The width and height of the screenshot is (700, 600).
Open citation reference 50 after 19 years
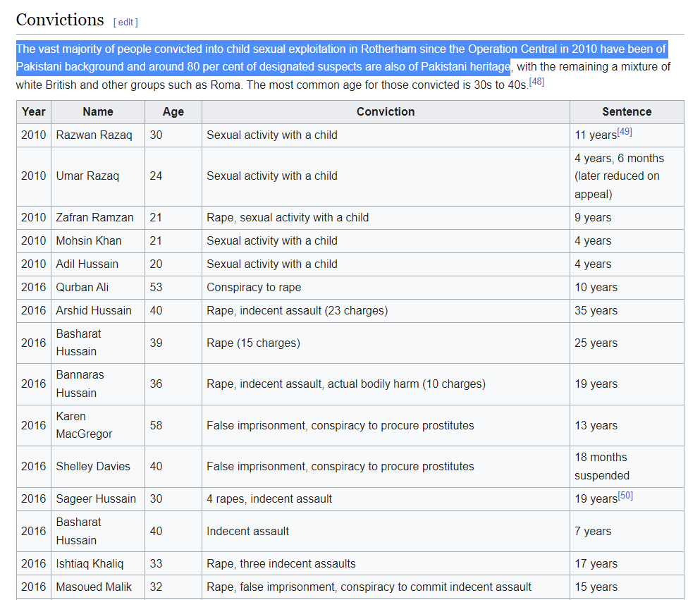coord(625,496)
